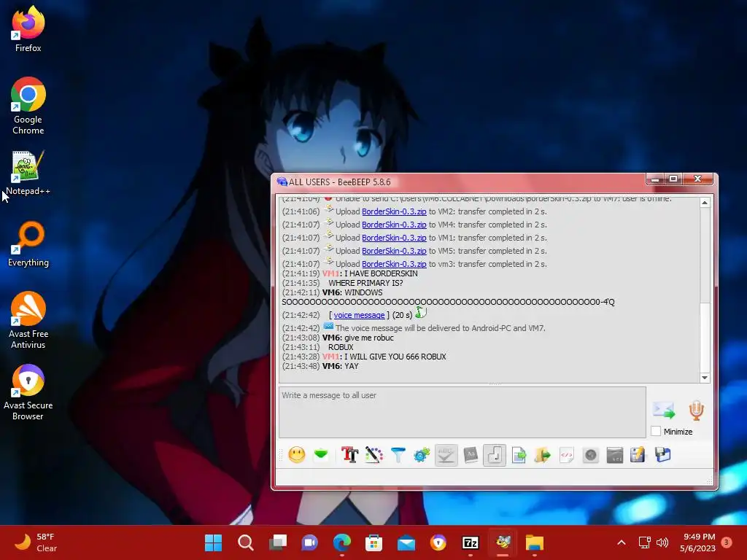Click the send folder icon with green arrow
The image size is (747, 560).
pyautogui.click(x=543, y=455)
